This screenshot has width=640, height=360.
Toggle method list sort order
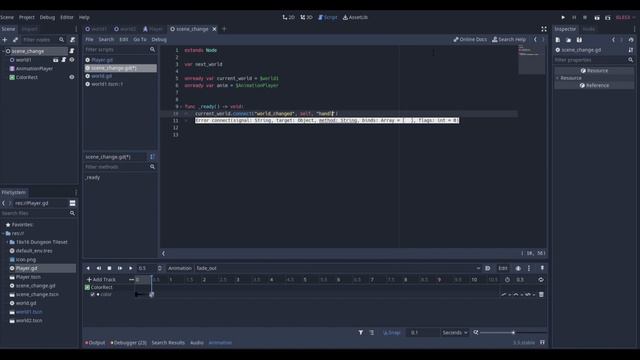(x=152, y=157)
